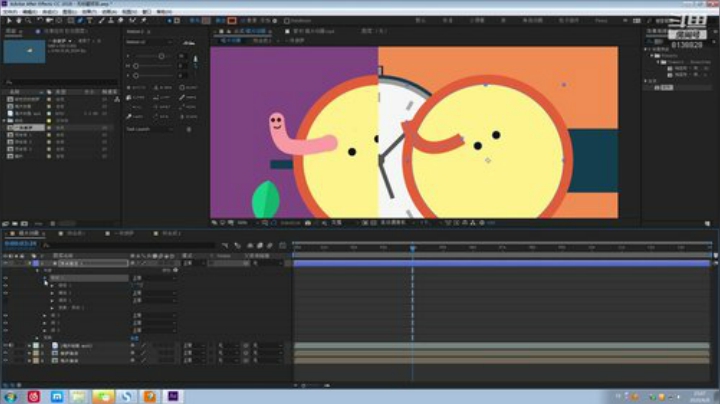Select the Eraser tool
The image size is (720, 404).
click(x=120, y=20)
